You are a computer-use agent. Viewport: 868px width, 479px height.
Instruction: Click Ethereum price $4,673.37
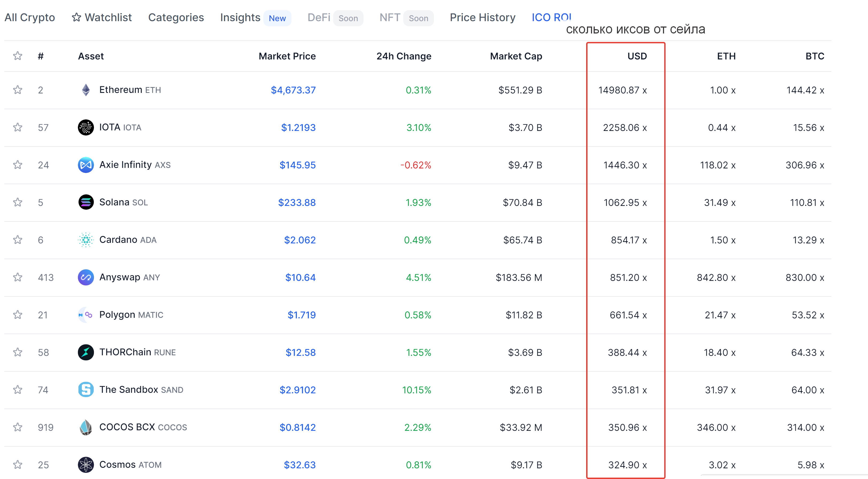(x=293, y=90)
